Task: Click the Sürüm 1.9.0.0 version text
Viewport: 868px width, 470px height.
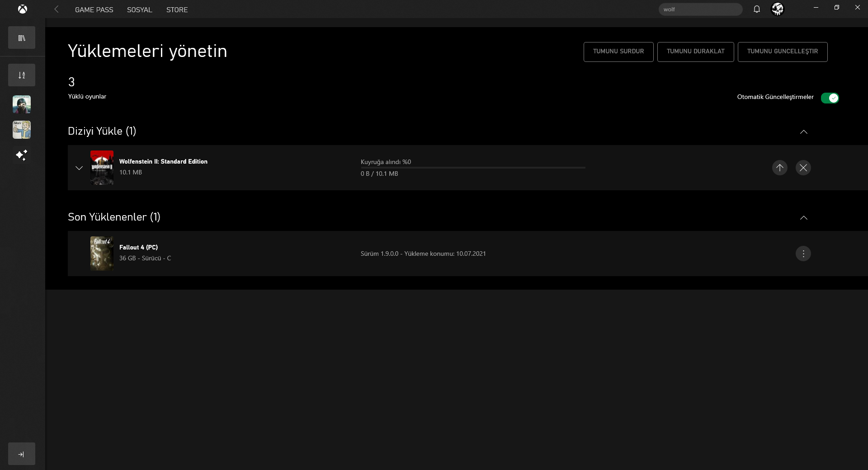Action: pyautogui.click(x=423, y=254)
